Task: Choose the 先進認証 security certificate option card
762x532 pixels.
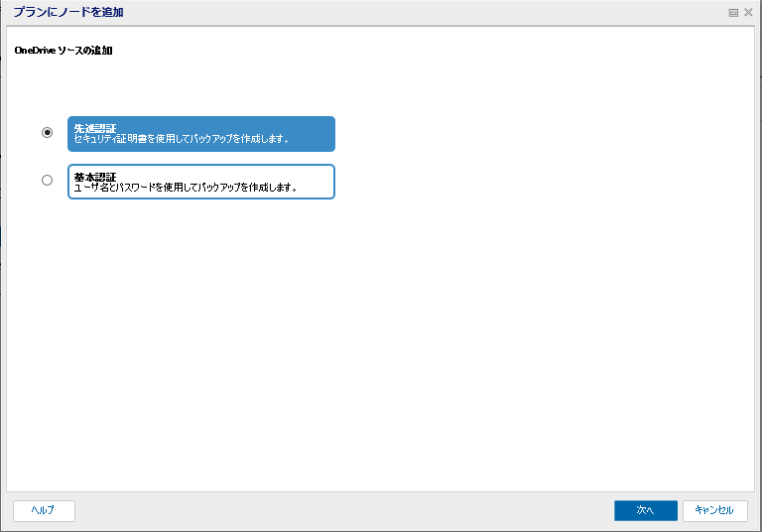Action: [201, 134]
